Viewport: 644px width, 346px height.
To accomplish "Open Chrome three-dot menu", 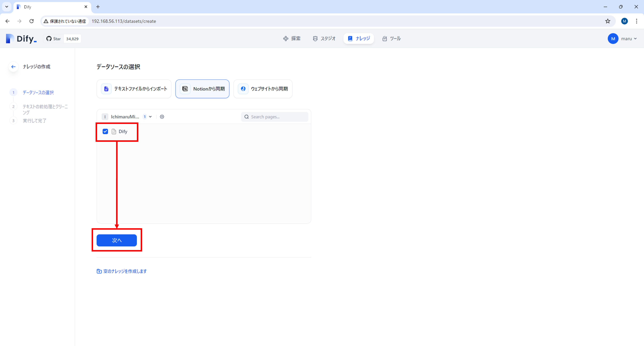I will click(x=636, y=21).
